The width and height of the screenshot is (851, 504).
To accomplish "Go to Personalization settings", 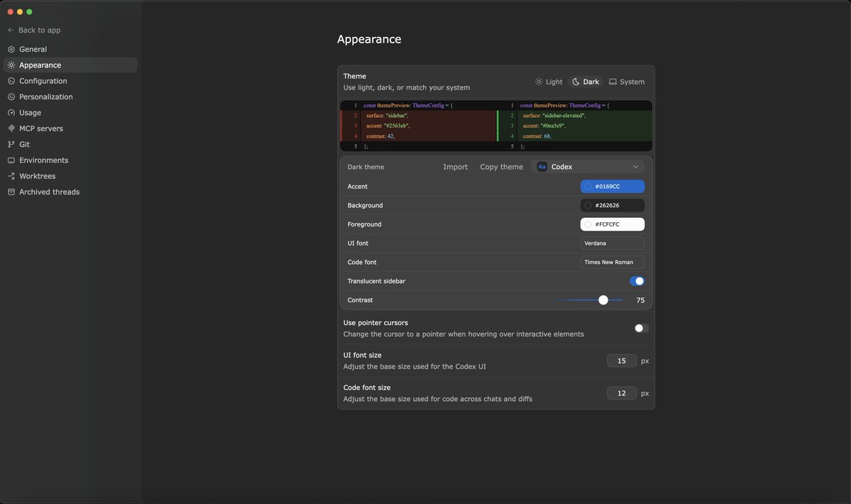I will pyautogui.click(x=70, y=97).
